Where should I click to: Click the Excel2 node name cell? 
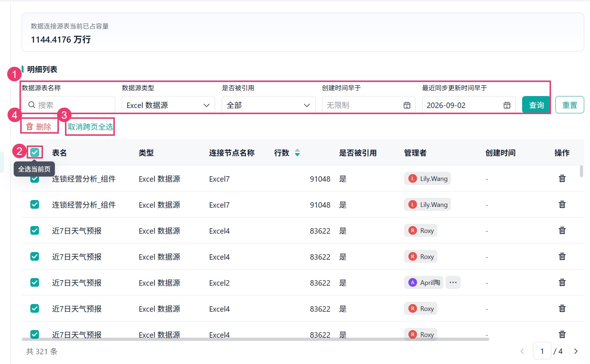click(220, 283)
